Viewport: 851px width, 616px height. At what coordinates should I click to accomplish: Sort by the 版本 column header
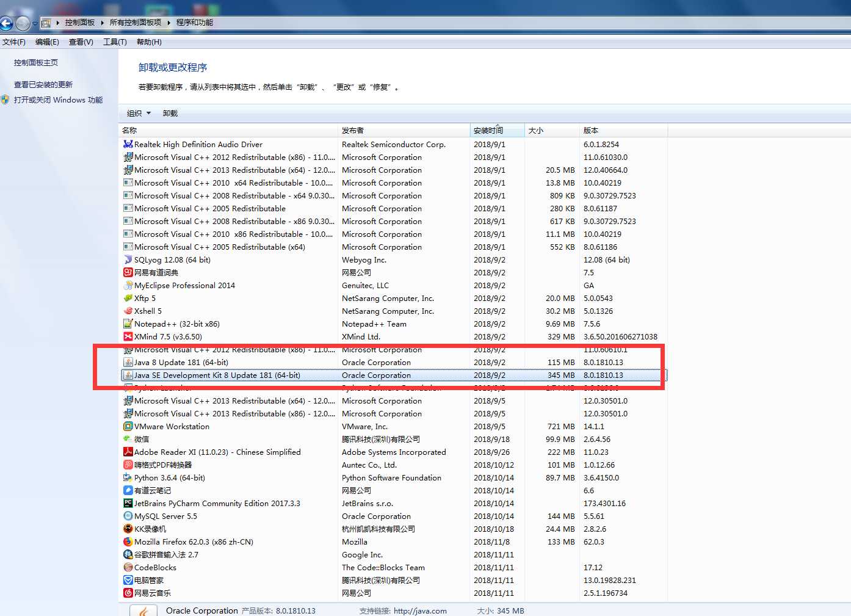[x=623, y=131]
